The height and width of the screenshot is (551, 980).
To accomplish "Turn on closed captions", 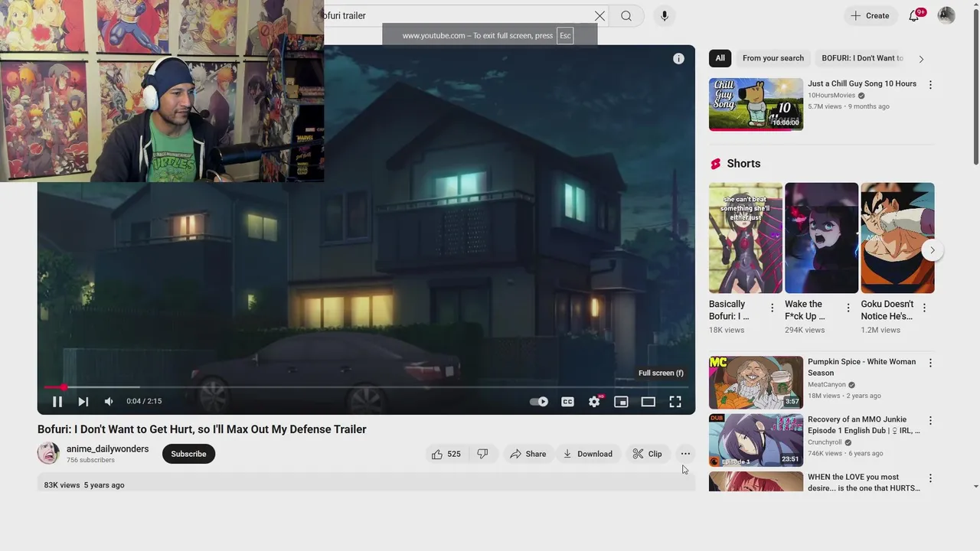I will 567,402.
